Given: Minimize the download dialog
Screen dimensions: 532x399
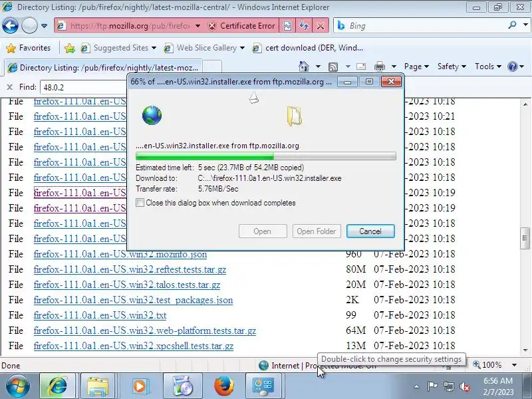Looking at the screenshot, I should (x=347, y=82).
